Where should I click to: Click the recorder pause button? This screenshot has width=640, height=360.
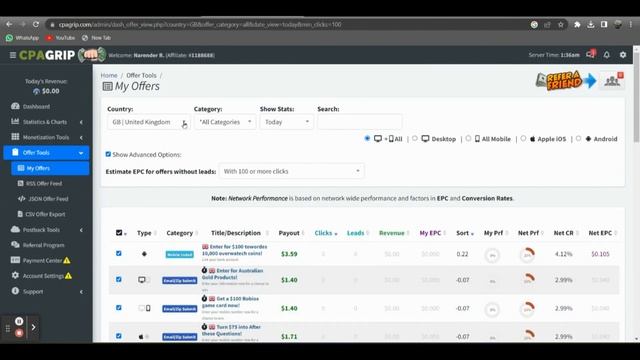[x=19, y=321]
